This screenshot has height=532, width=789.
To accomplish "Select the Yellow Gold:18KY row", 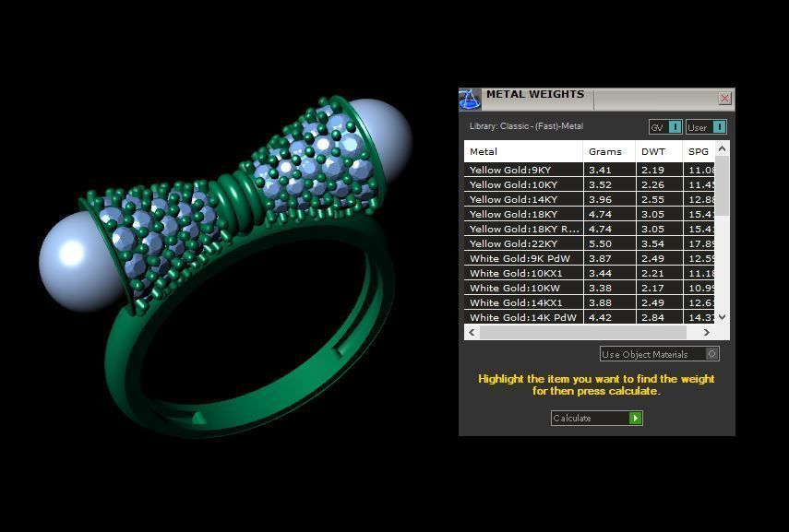I will pyautogui.click(x=590, y=214).
